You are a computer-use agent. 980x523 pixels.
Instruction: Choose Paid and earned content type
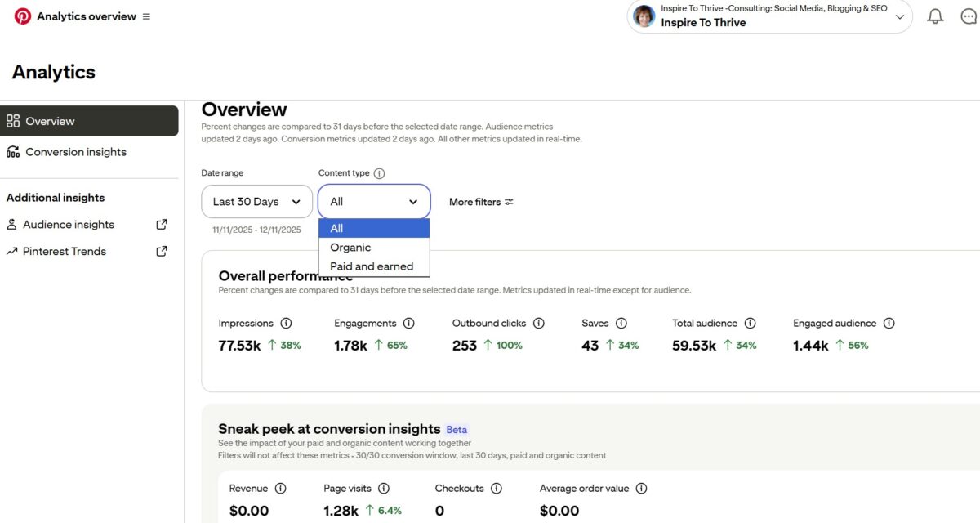click(371, 266)
